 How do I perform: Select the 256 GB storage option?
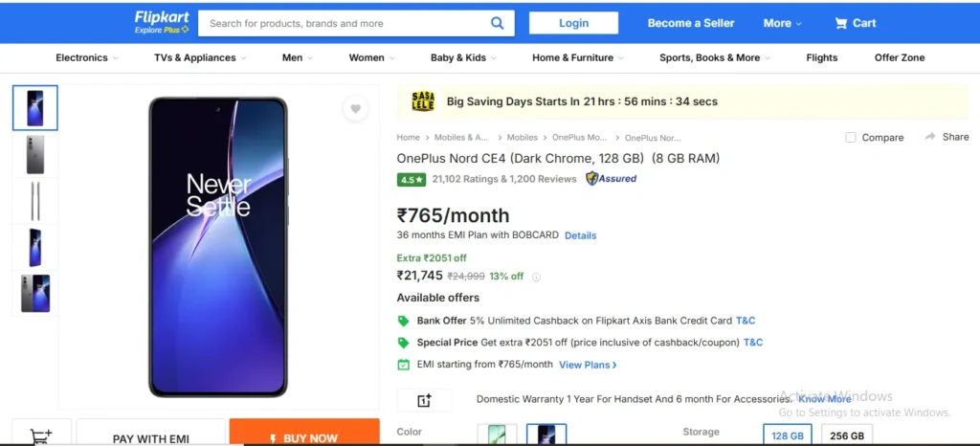(847, 435)
